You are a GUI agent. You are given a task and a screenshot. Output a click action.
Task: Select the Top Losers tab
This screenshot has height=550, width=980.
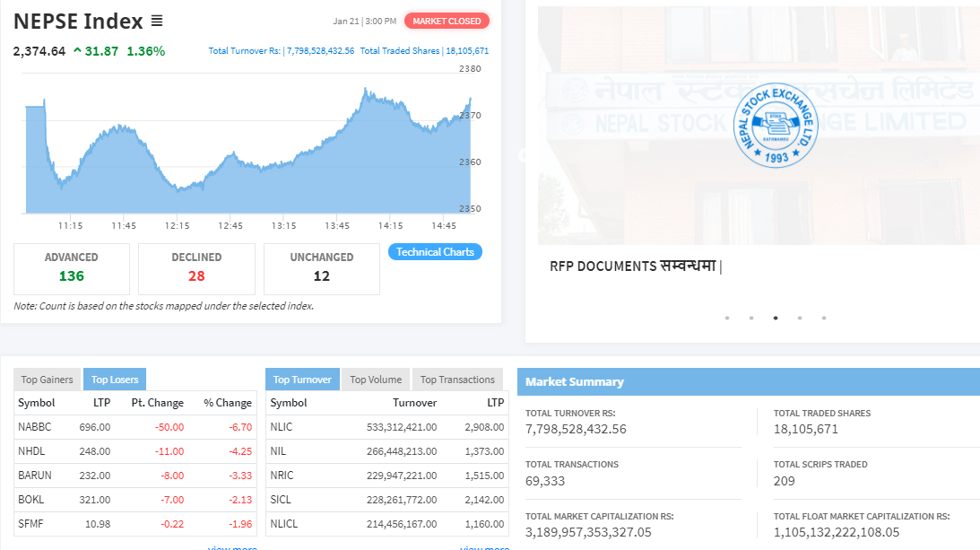pyautogui.click(x=115, y=380)
